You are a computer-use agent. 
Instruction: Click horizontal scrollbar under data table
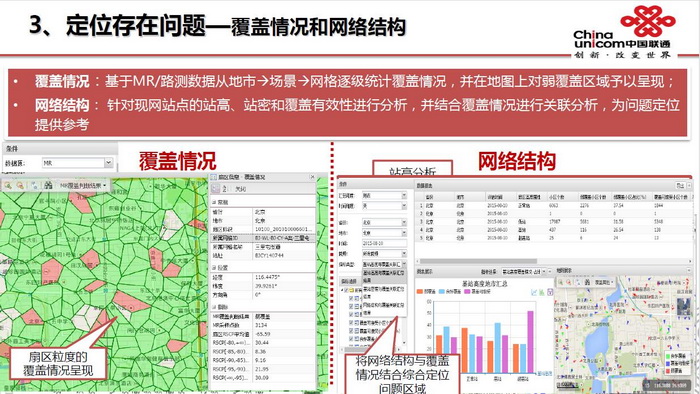coord(554,261)
